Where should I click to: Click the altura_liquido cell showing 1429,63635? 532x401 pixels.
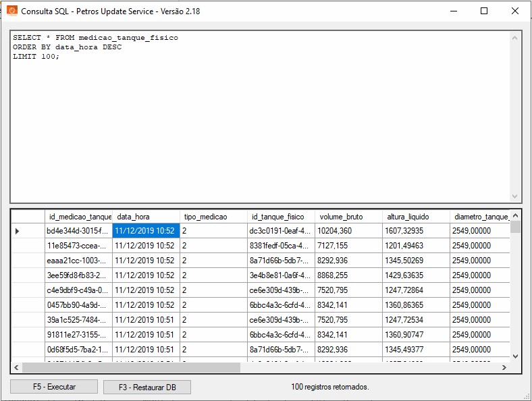point(415,275)
